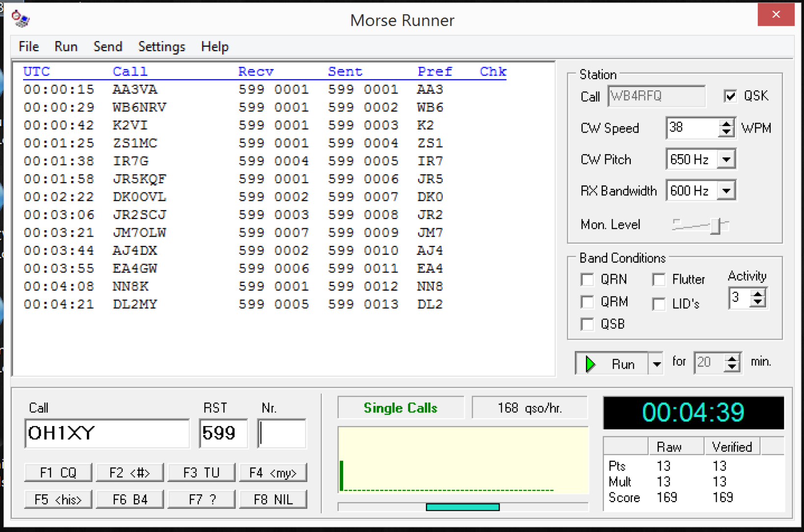This screenshot has width=804, height=532.
Task: Click the run duration field showing 20
Action: tap(709, 363)
